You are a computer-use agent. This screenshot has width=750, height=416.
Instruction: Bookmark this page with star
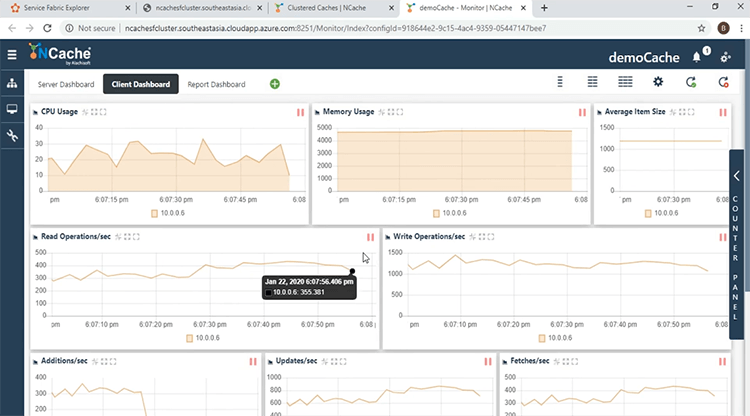pos(701,28)
